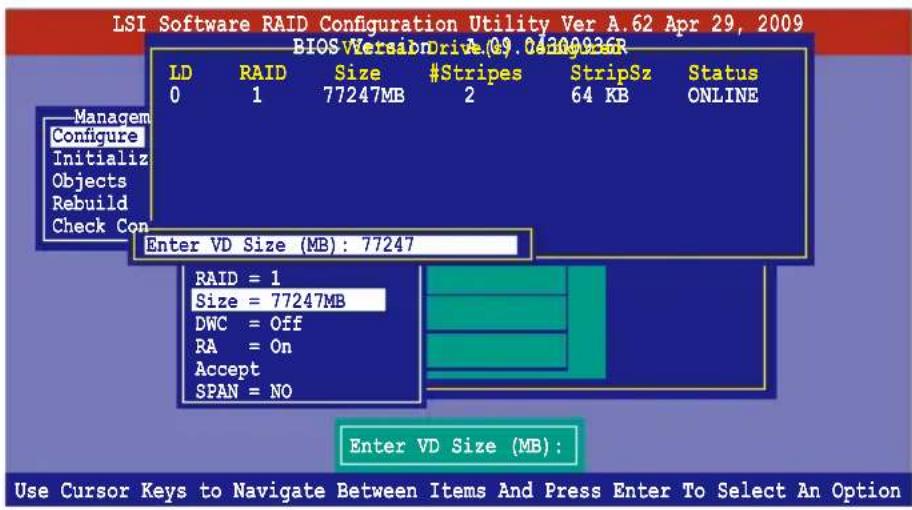912x510 pixels.
Task: Choose Accept to confirm configuration
Action: tap(227, 369)
